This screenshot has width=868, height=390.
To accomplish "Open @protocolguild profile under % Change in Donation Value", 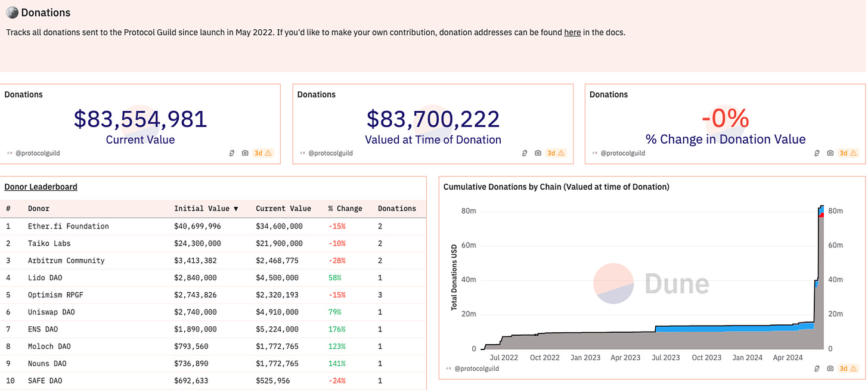I will click(x=623, y=153).
